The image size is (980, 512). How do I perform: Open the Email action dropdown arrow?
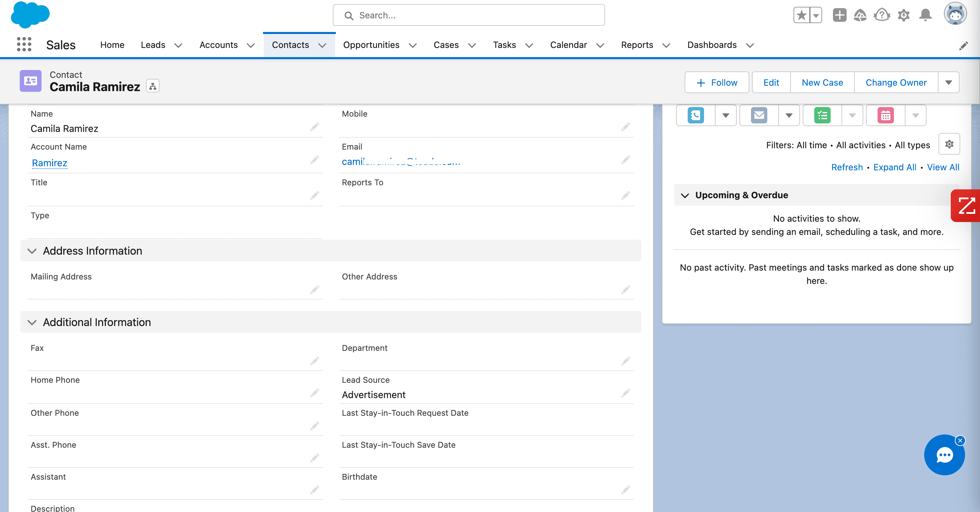pos(789,115)
